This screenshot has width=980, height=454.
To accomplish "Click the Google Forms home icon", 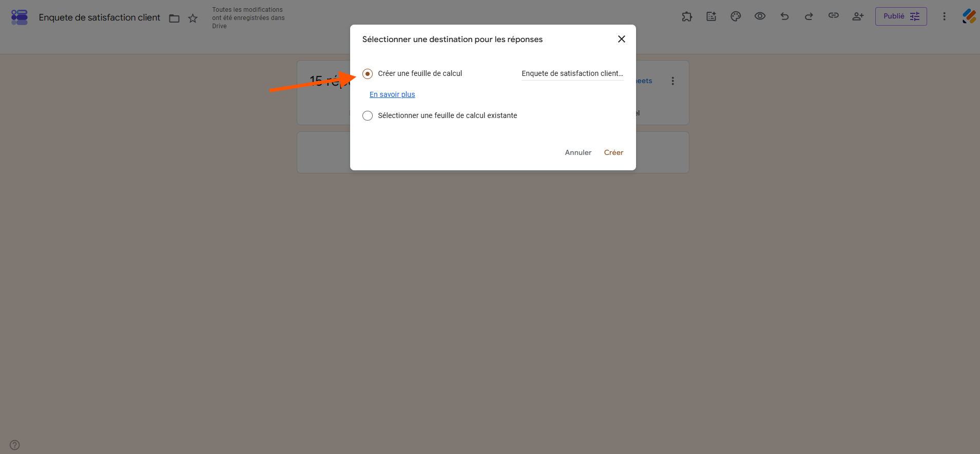I will [20, 17].
